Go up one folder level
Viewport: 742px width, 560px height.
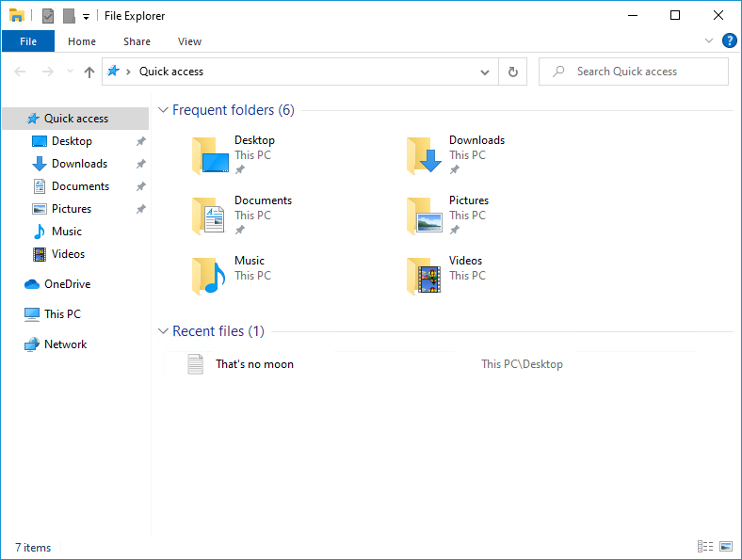click(x=89, y=72)
